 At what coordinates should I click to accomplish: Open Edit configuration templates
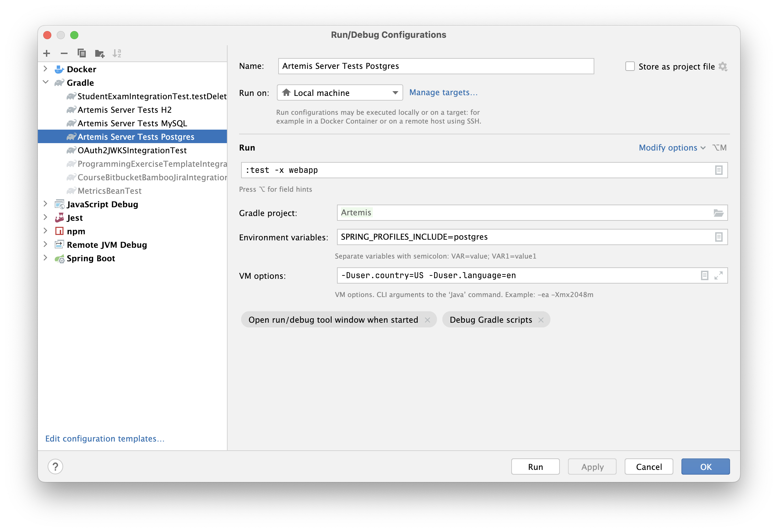(105, 438)
